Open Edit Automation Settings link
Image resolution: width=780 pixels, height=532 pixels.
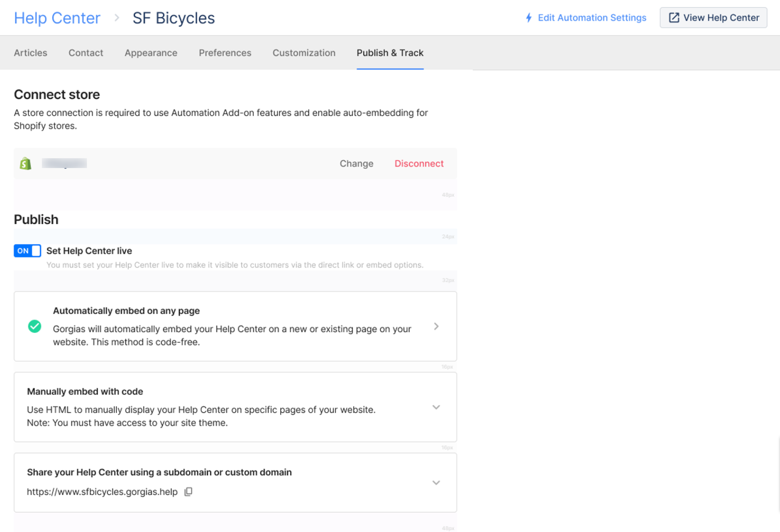591,18
